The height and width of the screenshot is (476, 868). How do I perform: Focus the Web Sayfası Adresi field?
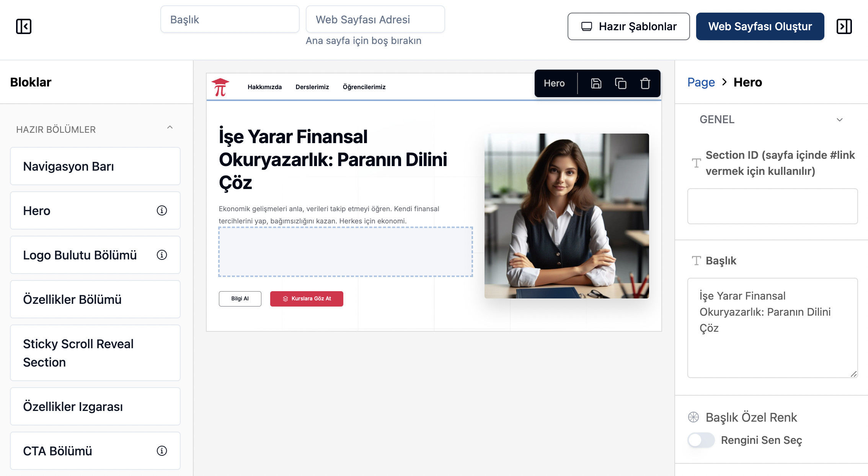[x=375, y=20]
